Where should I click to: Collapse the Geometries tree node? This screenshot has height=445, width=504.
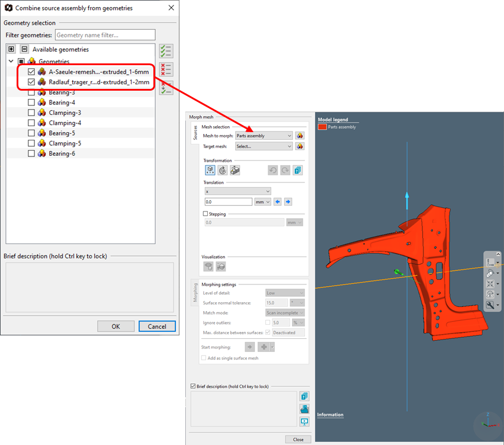(x=11, y=61)
